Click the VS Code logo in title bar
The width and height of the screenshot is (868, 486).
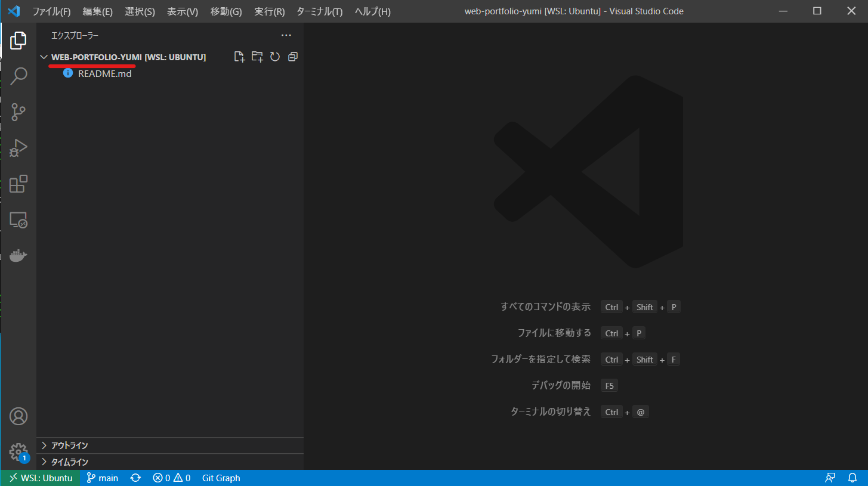14,11
